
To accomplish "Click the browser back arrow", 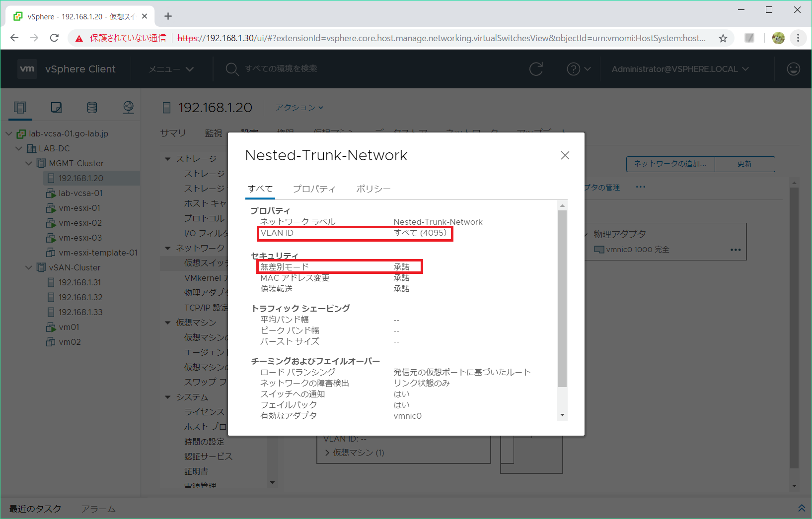I will click(14, 38).
